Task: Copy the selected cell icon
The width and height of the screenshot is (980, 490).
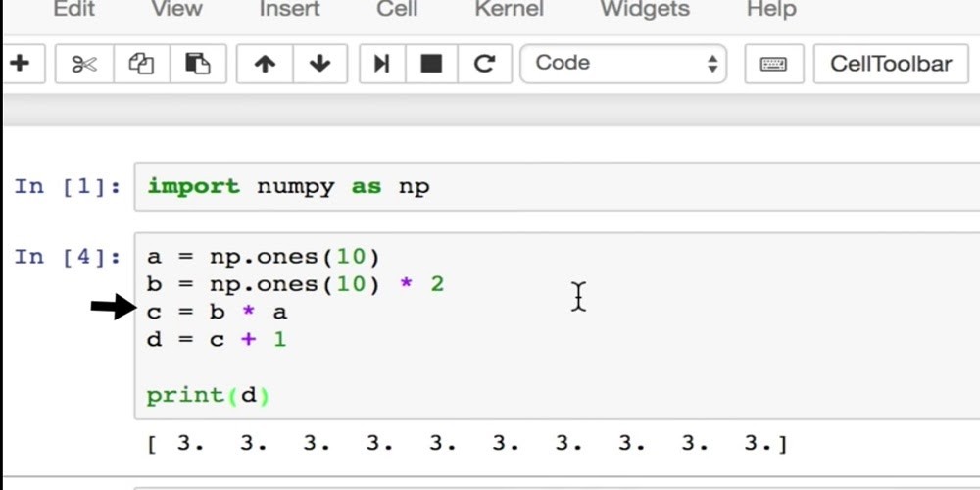Action: tap(141, 64)
